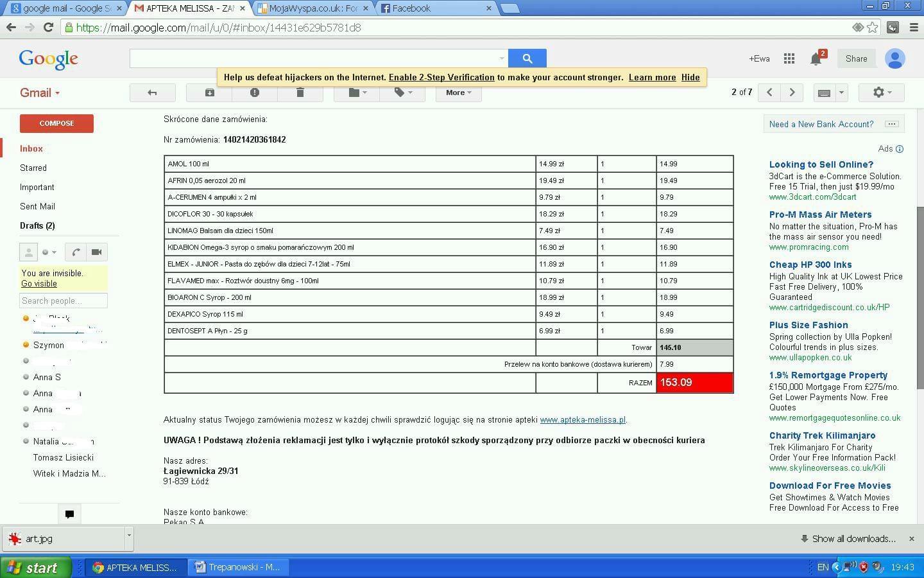
Task: Hide the yellow security banner
Action: click(x=690, y=77)
